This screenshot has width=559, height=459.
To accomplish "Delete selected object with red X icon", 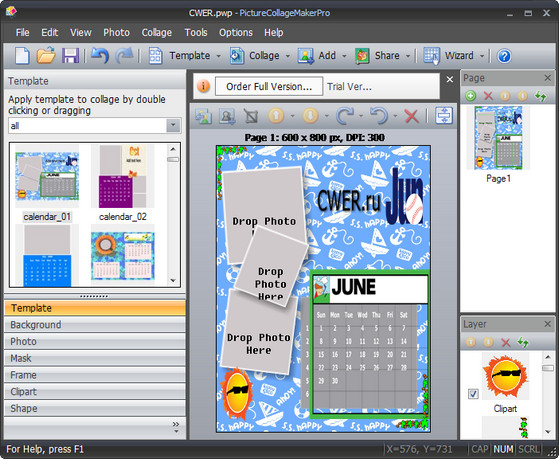I will [411, 116].
